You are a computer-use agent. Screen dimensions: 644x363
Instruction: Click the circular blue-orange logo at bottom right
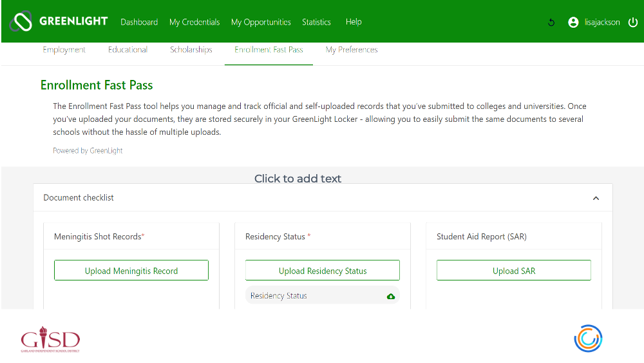[587, 338]
